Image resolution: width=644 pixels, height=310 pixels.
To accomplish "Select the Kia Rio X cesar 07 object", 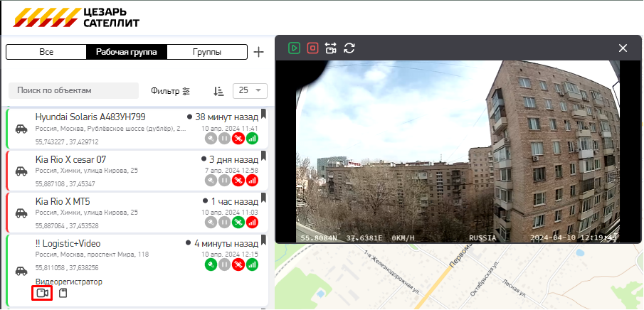I will pos(137,171).
